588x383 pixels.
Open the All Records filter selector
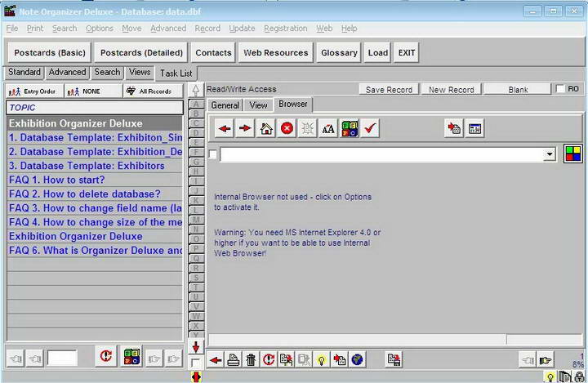tap(153, 91)
